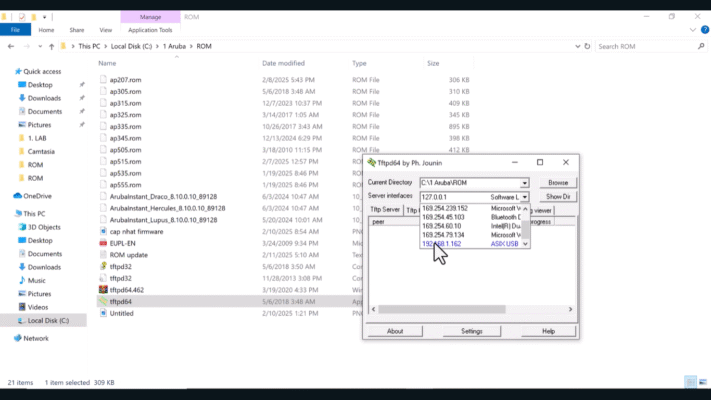711x400 pixels.
Task: Click Local Disk (C:) in address breadcrumb
Action: tap(131, 46)
